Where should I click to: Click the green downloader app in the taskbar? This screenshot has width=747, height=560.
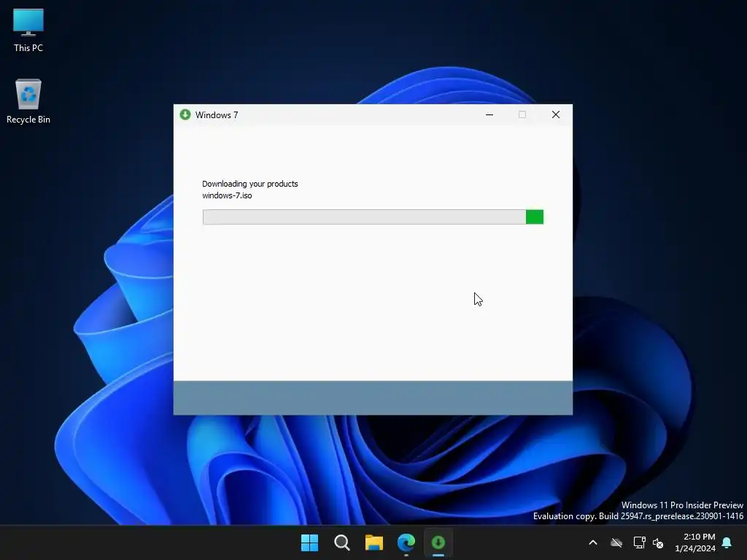pos(438,542)
